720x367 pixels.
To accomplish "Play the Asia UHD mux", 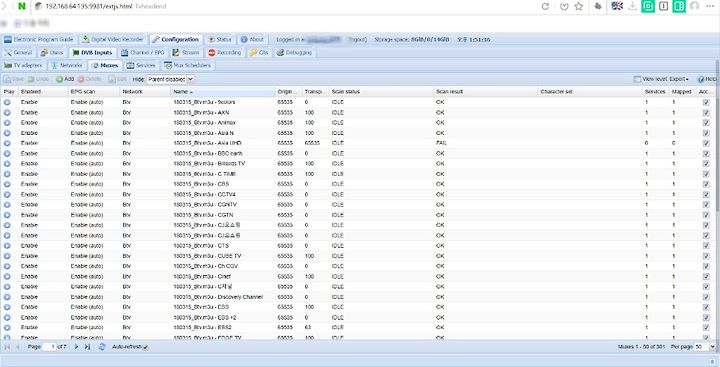I will [x=7, y=143].
